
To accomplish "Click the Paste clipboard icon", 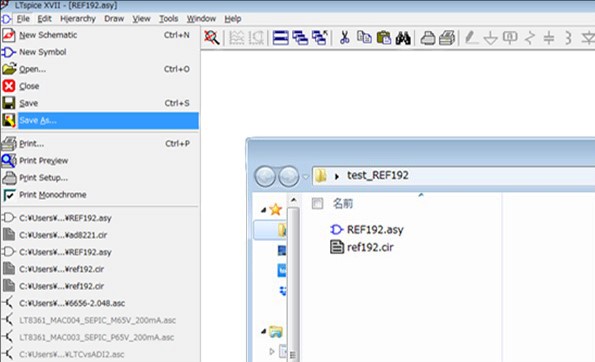I will tap(384, 38).
